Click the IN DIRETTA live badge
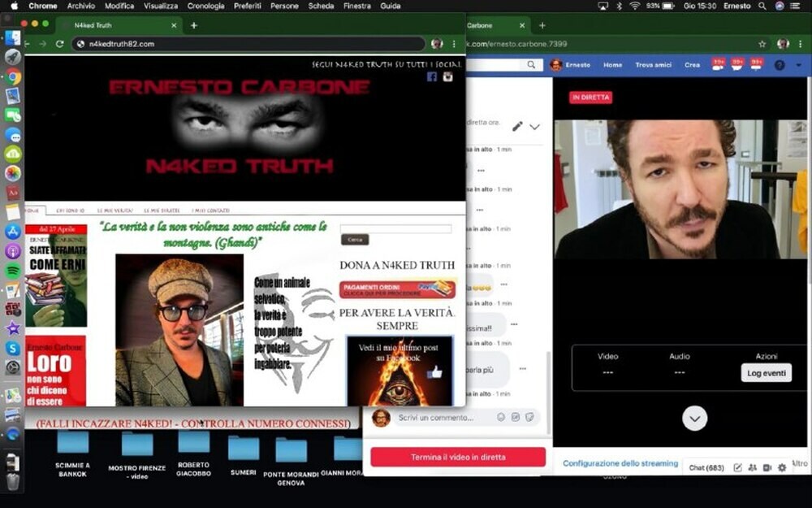This screenshot has height=508, width=812. pos(590,98)
